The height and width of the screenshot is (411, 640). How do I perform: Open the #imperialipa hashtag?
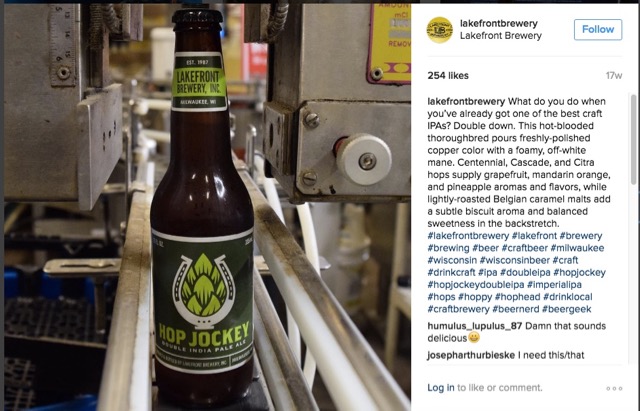pyautogui.click(x=554, y=284)
